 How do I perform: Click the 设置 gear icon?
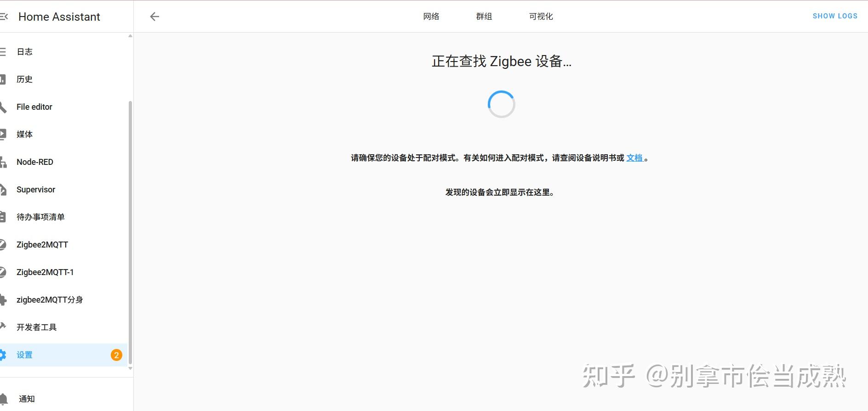[x=3, y=355]
